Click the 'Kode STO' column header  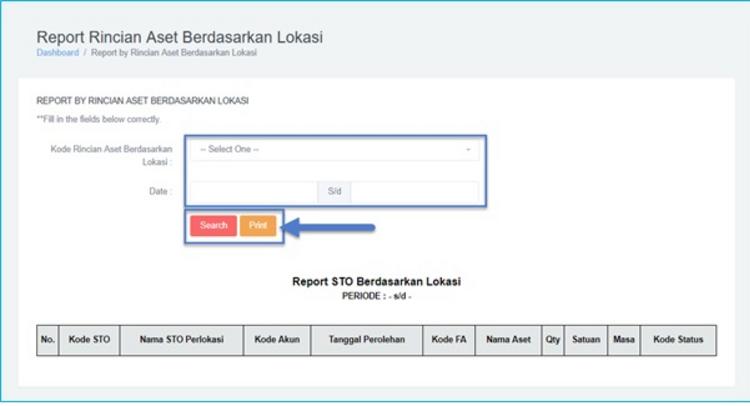[89, 340]
